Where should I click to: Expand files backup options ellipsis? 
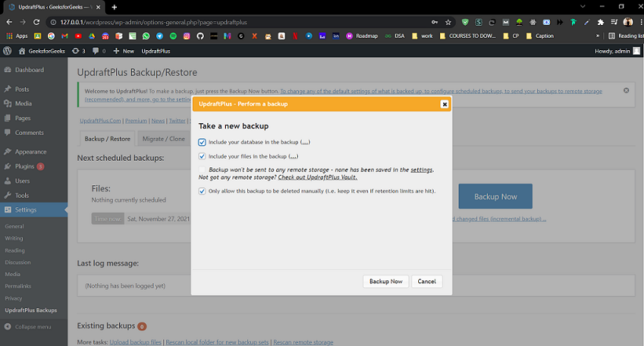[x=293, y=156]
